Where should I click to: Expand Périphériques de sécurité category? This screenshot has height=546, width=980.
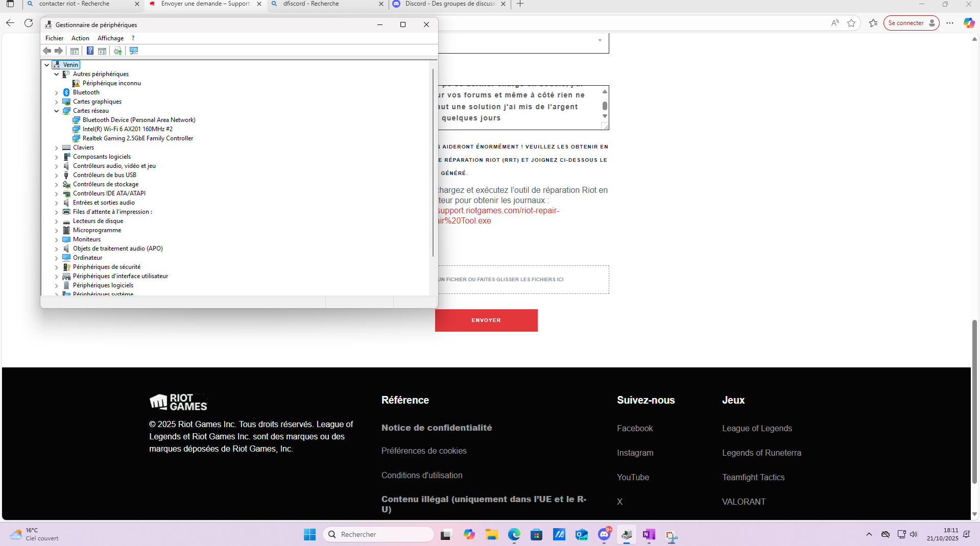tap(57, 267)
